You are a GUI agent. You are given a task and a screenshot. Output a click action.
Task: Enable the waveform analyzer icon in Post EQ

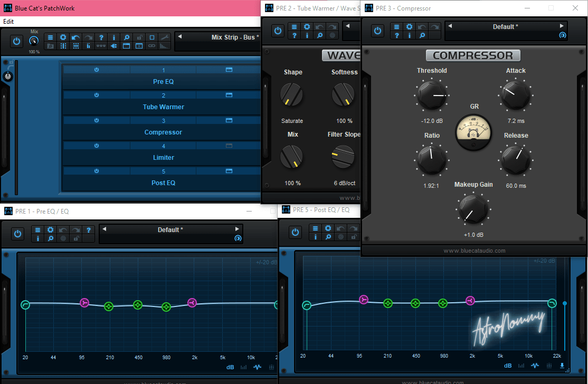(535, 366)
